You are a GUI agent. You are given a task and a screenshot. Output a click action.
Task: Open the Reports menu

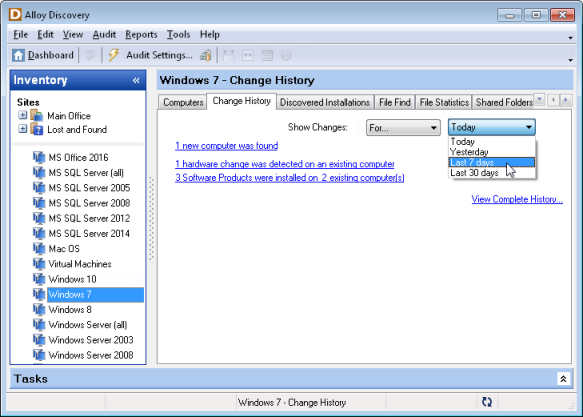tap(141, 35)
